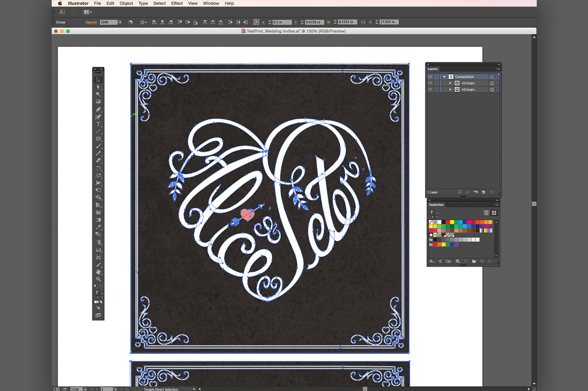Select the Lasso tool
588x391 pixels.
98,101
